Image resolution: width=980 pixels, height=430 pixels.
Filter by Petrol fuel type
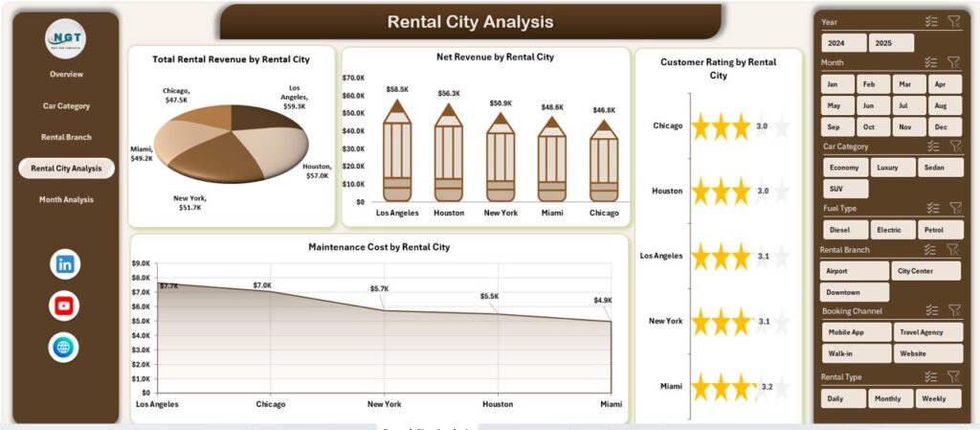[x=940, y=230]
